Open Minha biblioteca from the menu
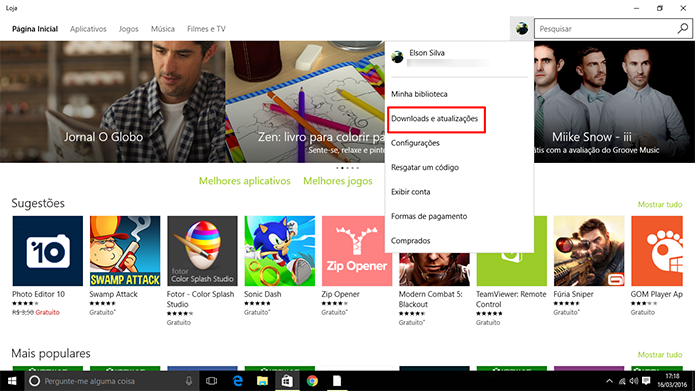 (419, 94)
